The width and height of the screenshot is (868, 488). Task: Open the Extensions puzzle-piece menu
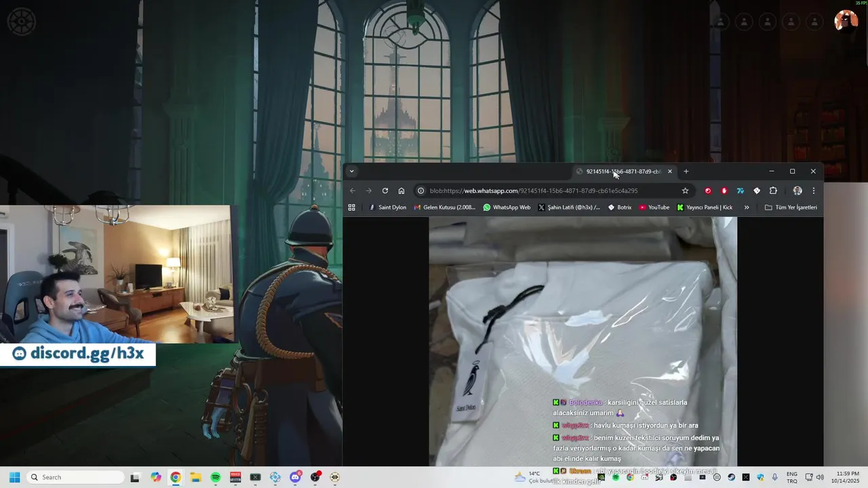pos(773,190)
